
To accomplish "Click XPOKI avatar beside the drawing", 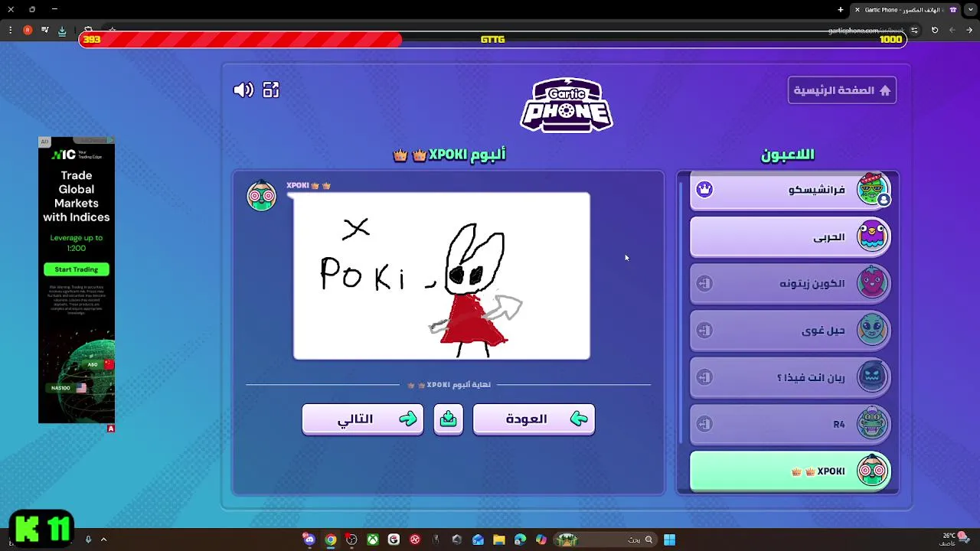I will pos(261,196).
